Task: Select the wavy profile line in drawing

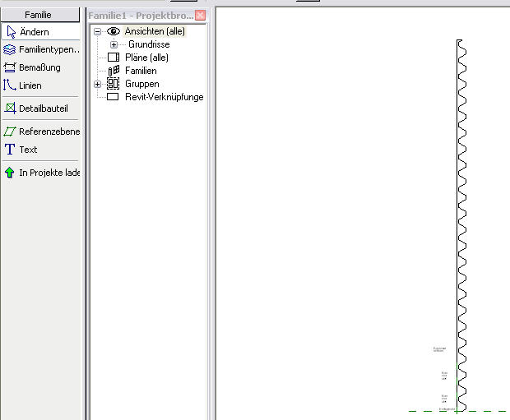Action: point(461,225)
